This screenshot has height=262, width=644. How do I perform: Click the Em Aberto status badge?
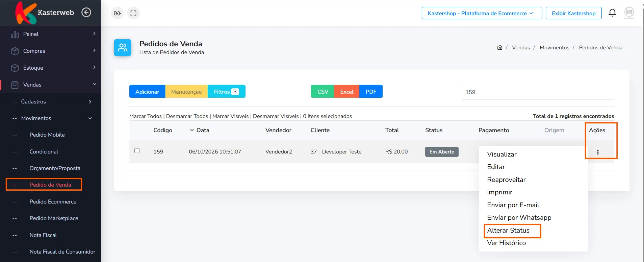coord(442,152)
